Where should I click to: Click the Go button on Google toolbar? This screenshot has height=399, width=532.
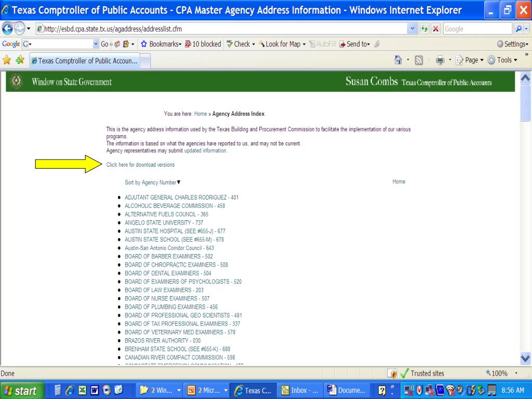pyautogui.click(x=104, y=44)
